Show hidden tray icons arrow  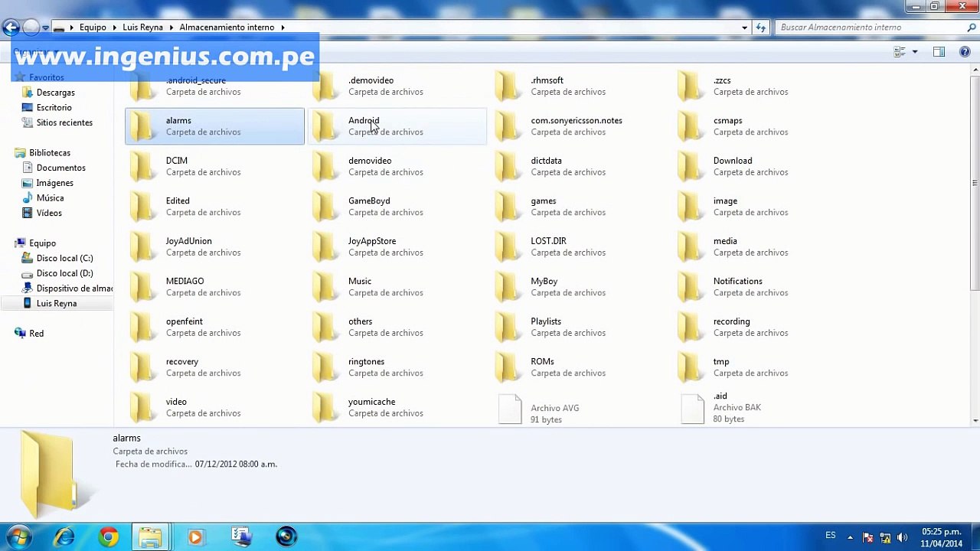pyautogui.click(x=850, y=537)
